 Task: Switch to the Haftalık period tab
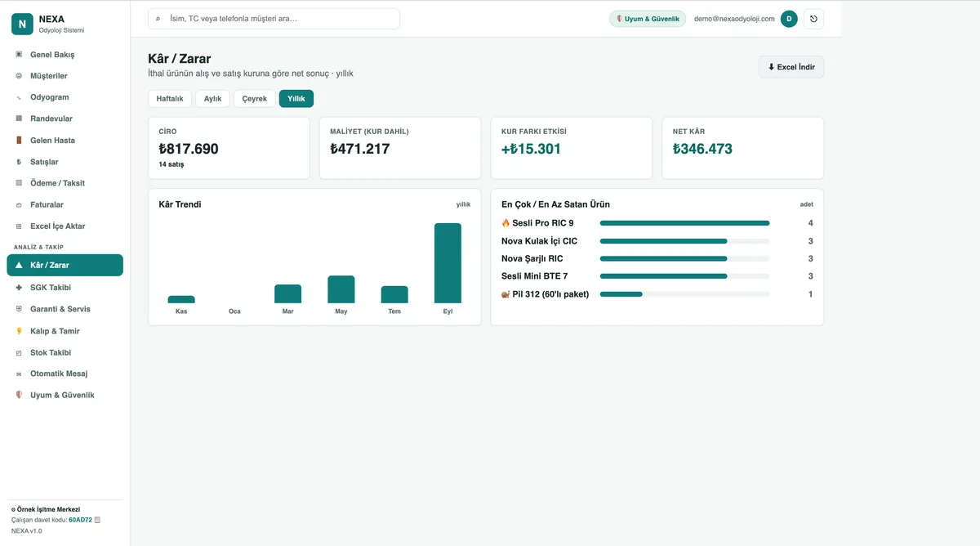(170, 99)
